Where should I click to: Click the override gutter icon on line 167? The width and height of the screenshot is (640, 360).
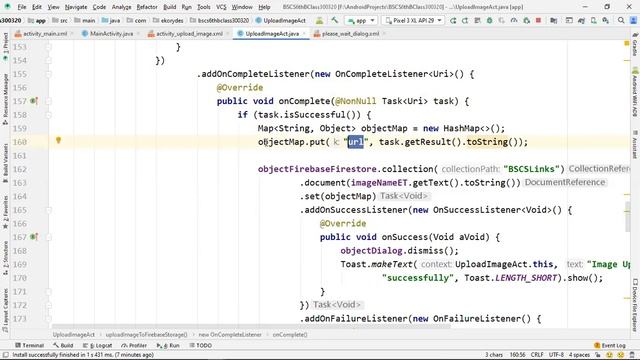[34, 237]
